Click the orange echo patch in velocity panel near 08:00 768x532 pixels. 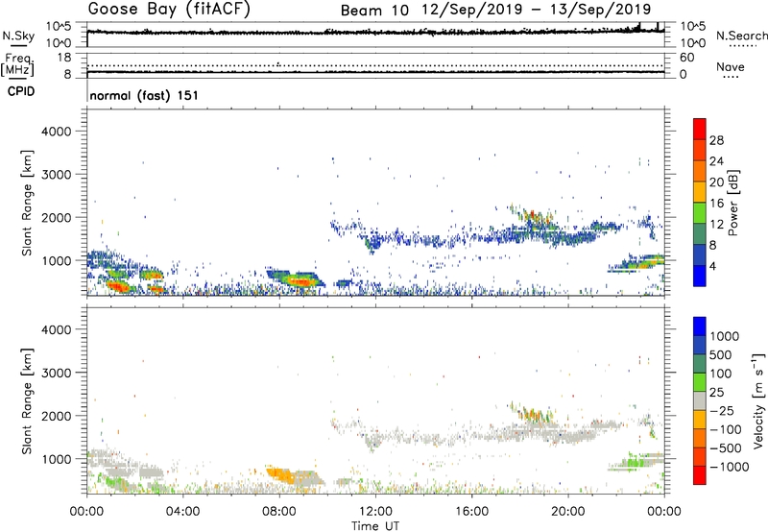[x=281, y=474]
